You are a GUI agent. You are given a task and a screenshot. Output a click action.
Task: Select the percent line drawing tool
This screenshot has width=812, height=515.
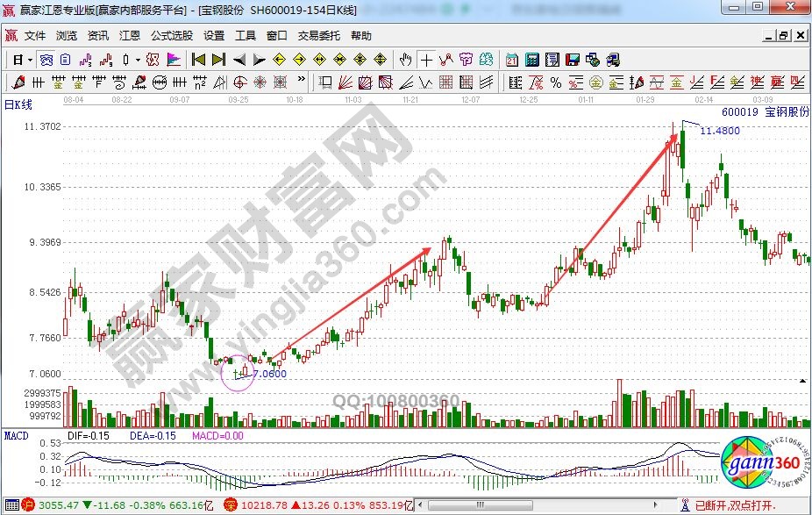[555, 82]
